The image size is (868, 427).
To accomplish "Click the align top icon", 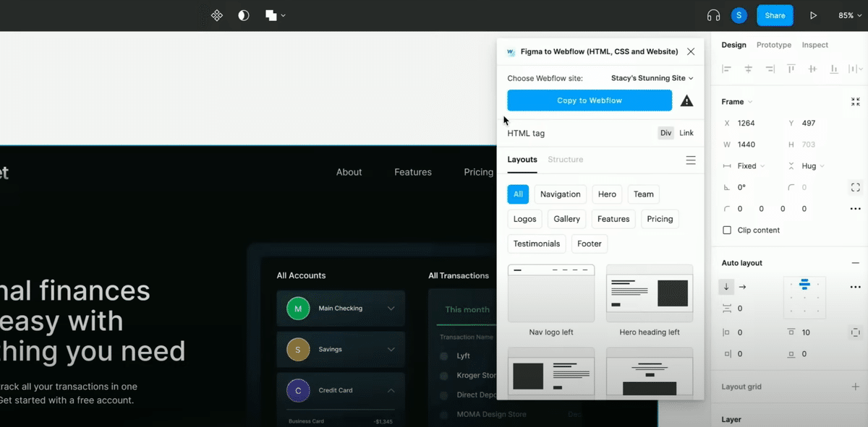I will (791, 69).
